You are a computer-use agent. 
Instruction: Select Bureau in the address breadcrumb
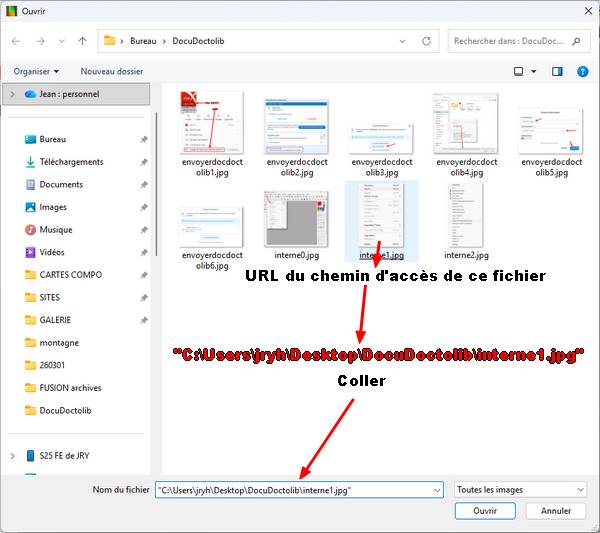coord(143,41)
